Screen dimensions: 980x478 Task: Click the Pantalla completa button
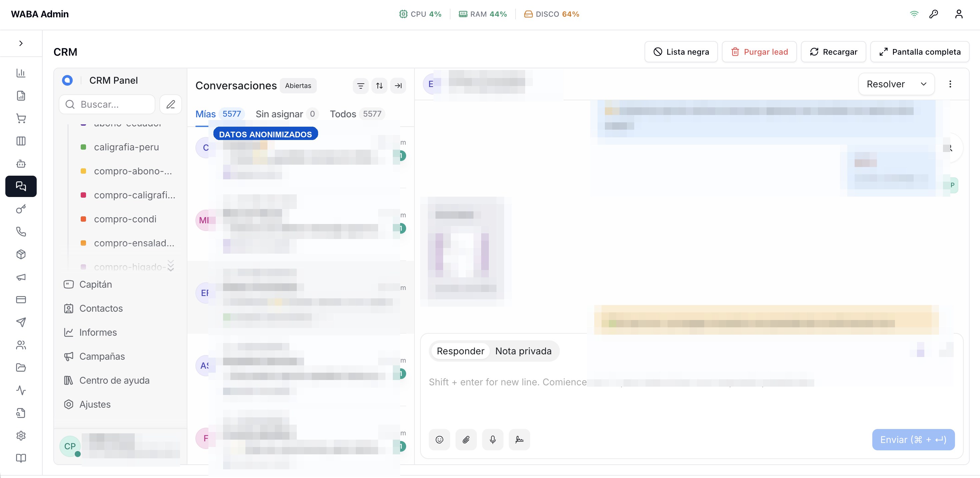pos(920,52)
